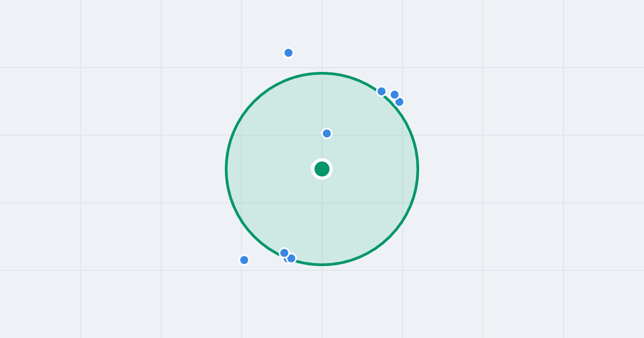Pick the lone blue dot outside the circle's lower left
Screen dimensions: 644x338
pos(244,260)
